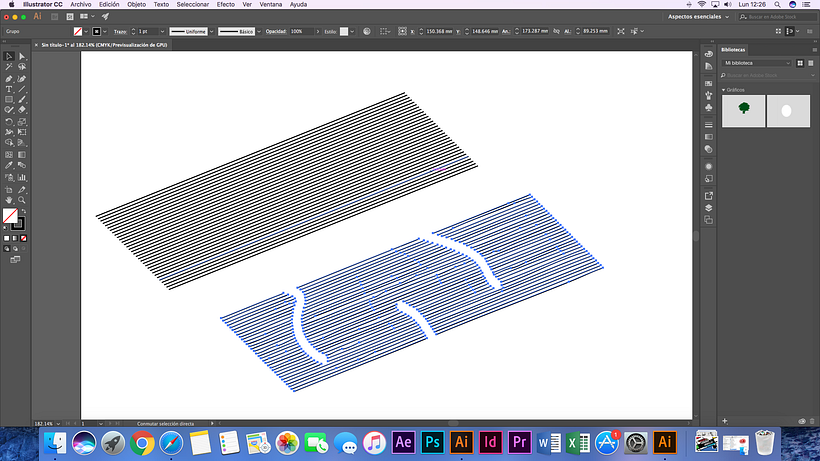
Task: Open the Efecto menu
Action: click(226, 4)
